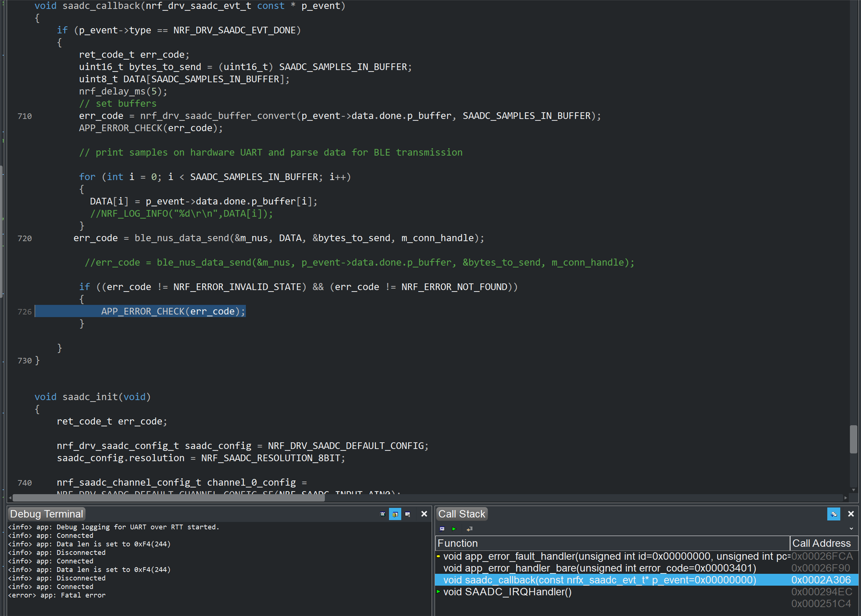Click line number 740 in gutter

pos(24,483)
